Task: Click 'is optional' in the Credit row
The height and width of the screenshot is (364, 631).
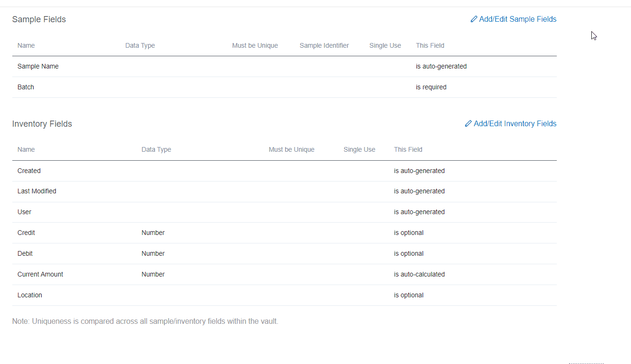Action: (409, 233)
